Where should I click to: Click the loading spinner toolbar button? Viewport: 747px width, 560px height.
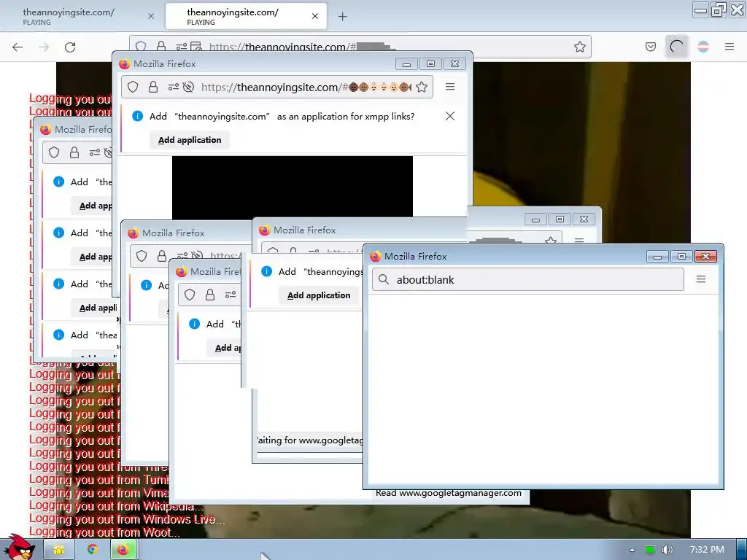(x=676, y=47)
